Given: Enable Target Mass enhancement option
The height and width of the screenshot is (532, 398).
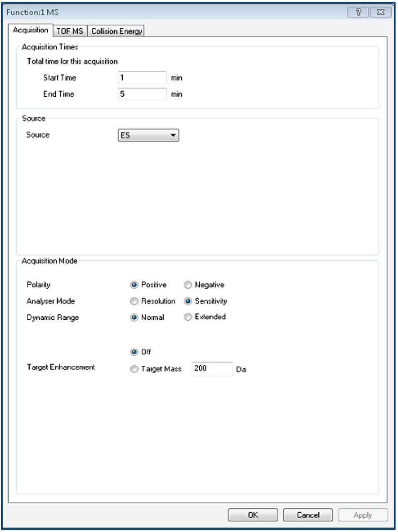Looking at the screenshot, I should [x=134, y=369].
